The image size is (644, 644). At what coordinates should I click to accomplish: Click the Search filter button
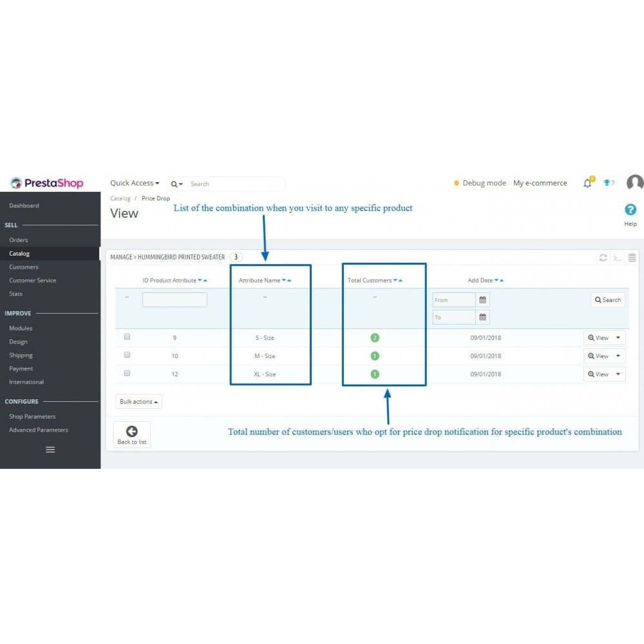pos(608,300)
